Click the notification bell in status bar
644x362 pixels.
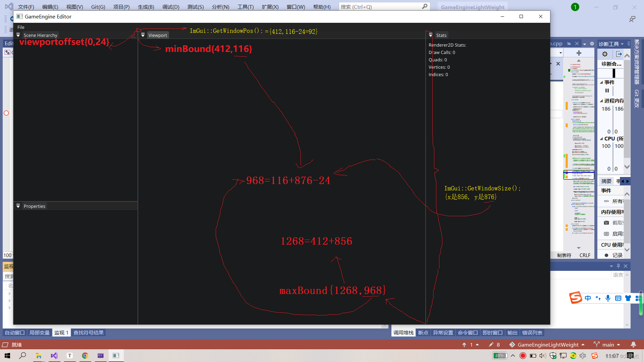(633, 345)
